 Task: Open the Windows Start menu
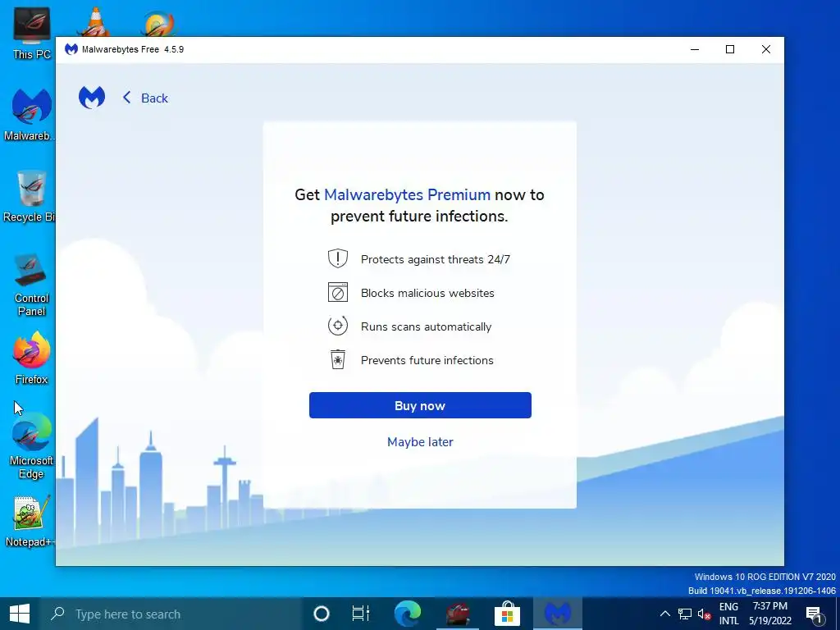pyautogui.click(x=20, y=614)
